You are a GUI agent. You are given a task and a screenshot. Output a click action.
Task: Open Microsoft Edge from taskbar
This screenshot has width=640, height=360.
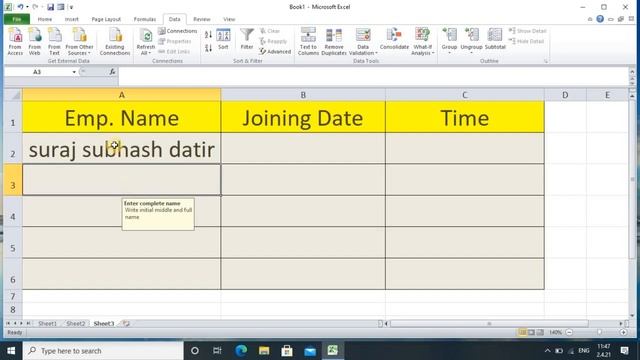point(241,351)
